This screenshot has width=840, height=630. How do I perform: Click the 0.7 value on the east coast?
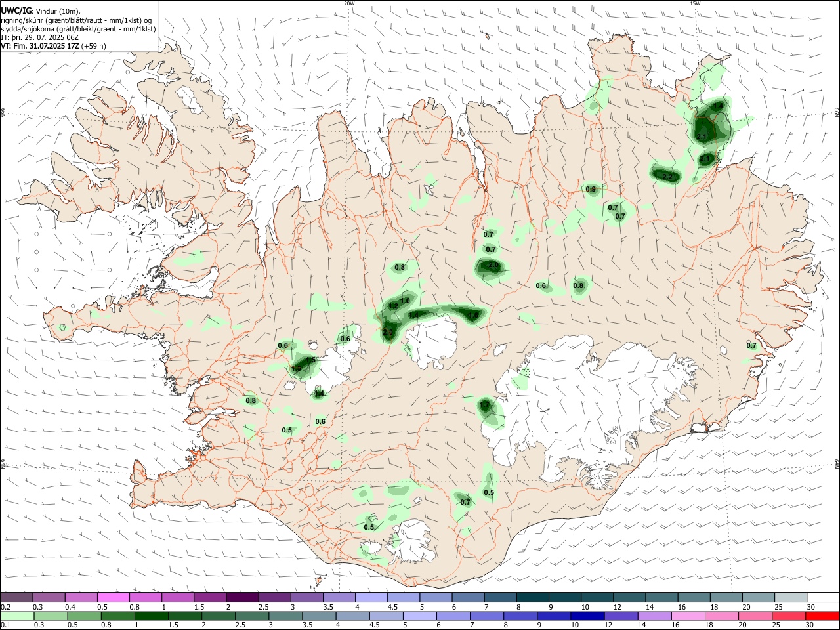pos(751,346)
